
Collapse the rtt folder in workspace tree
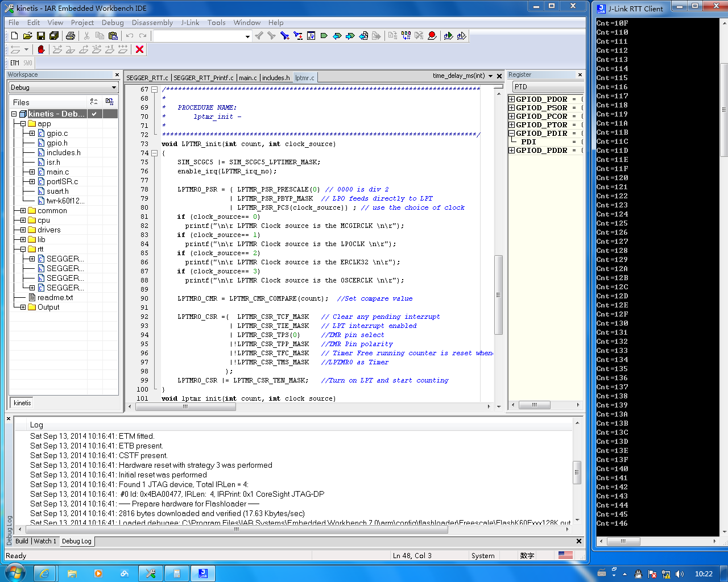23,250
